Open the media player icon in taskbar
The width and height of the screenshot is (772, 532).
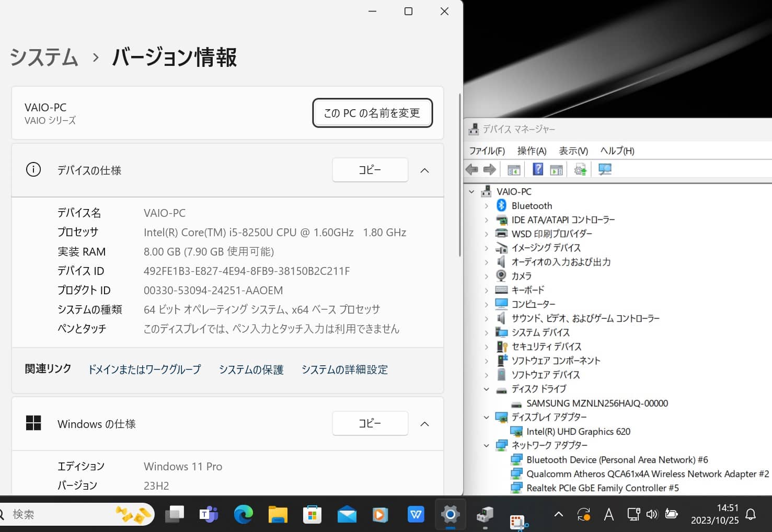(381, 515)
